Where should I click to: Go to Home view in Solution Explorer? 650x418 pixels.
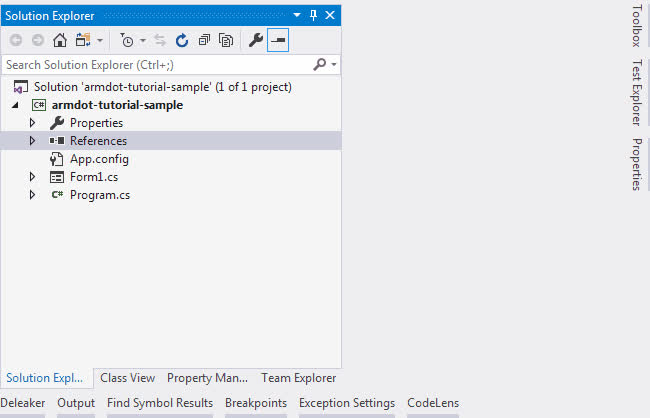[x=60, y=40]
